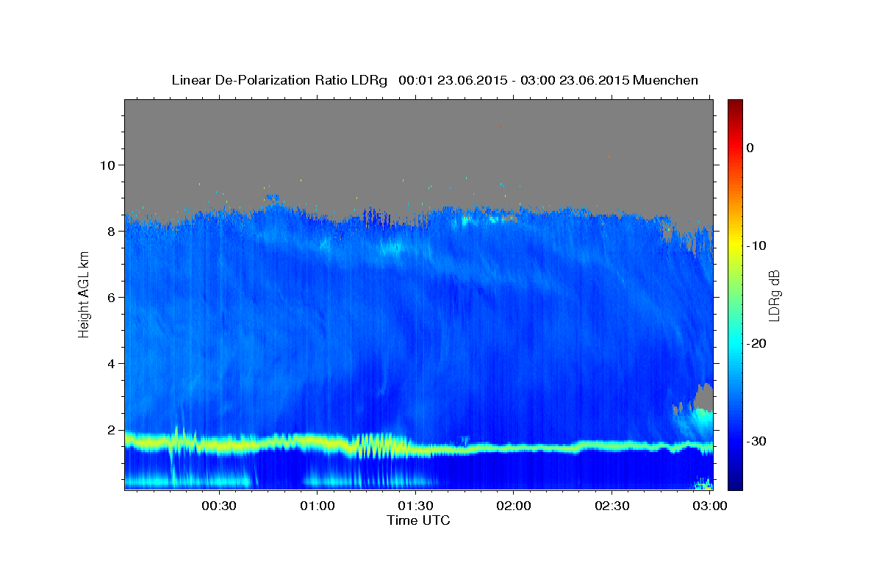This screenshot has height=588, width=882.
Task: Click the height tick label 10
Action: [x=109, y=165]
